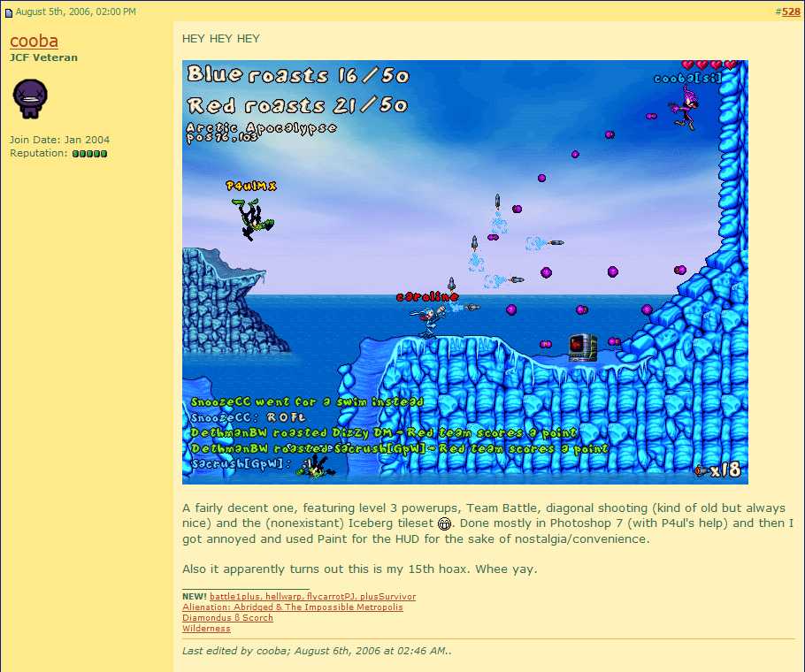The height and width of the screenshot is (672, 805).
Task: Click the 'Arctic Apocalypse' level name
Action: 261,127
